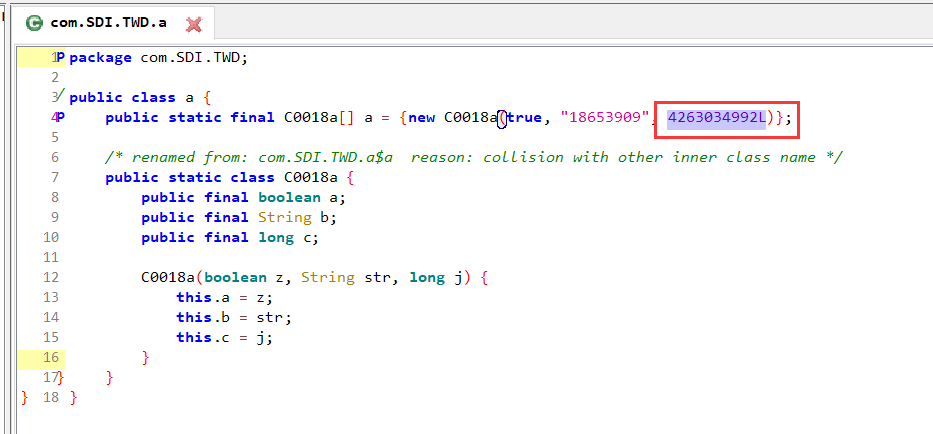Screen dimensions: 933x434
Task: Click line number 16 in the gutter
Action: coord(51,357)
